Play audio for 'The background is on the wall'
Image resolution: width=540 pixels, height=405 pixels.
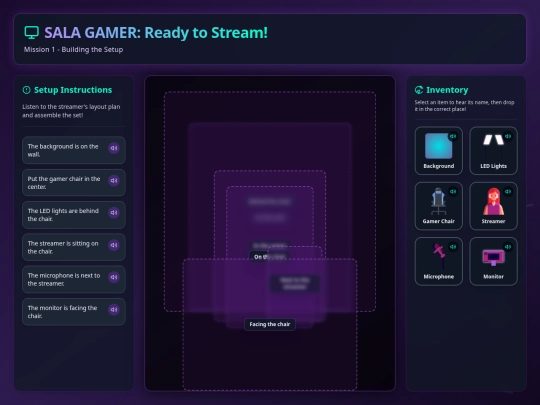pos(114,148)
